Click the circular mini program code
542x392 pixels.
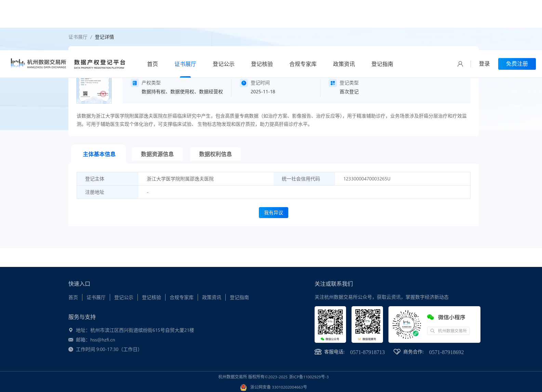[x=407, y=324]
